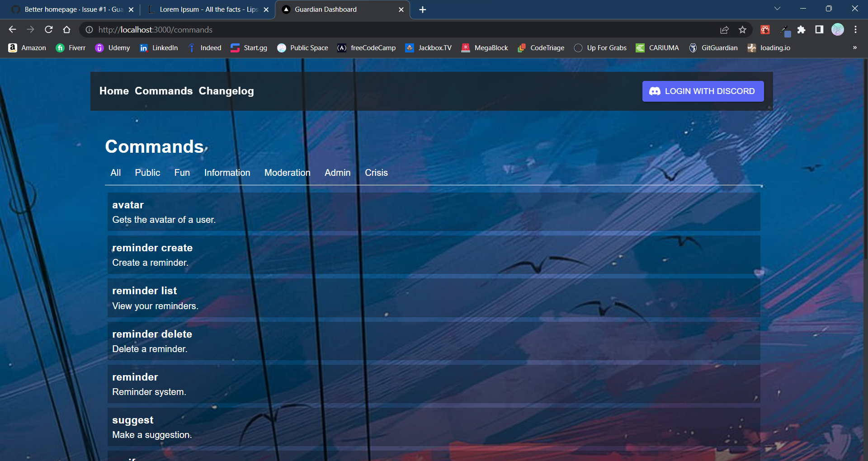Viewport: 868px width, 461px height.
Task: Reload the current page
Action: (x=48, y=29)
